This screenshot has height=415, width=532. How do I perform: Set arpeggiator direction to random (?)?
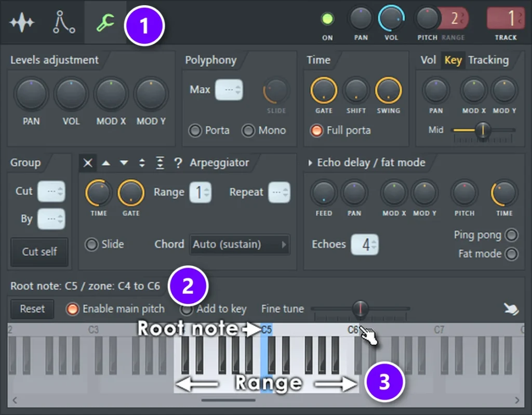(x=178, y=163)
